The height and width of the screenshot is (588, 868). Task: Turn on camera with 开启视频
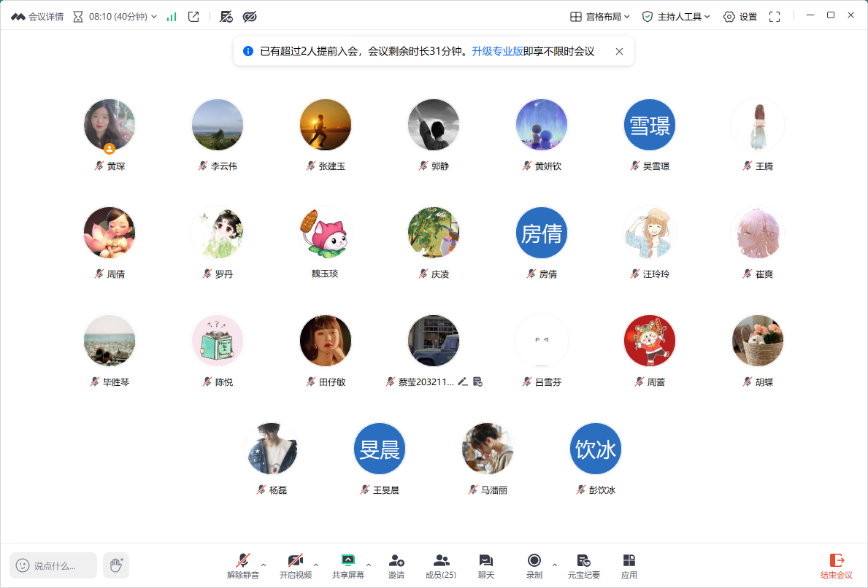(295, 565)
